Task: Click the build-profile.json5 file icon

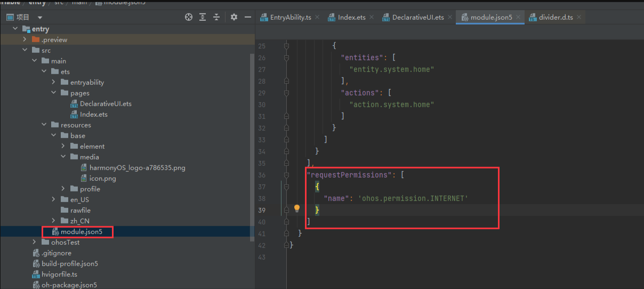Action: pos(36,263)
